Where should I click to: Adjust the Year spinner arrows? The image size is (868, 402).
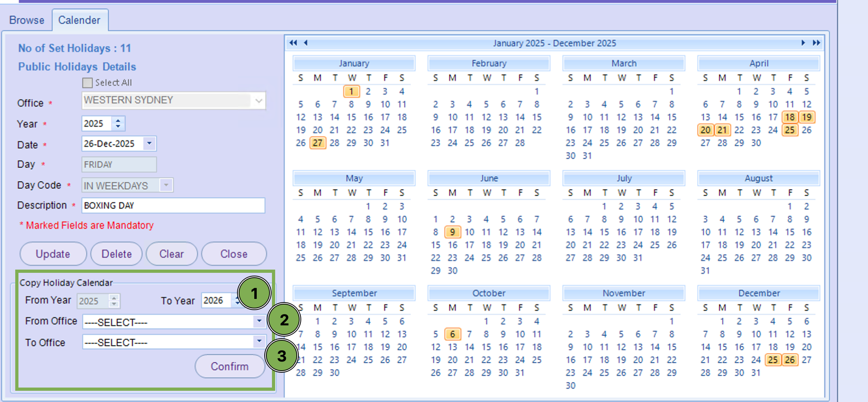(118, 124)
